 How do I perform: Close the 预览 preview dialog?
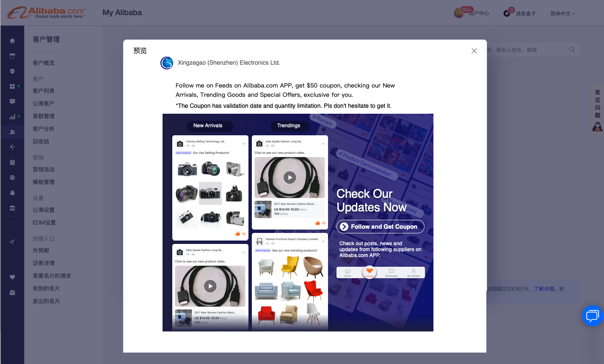474,51
